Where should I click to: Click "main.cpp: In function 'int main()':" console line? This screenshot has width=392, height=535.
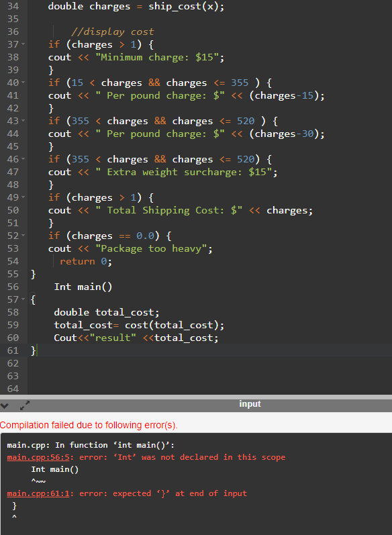coord(91,445)
